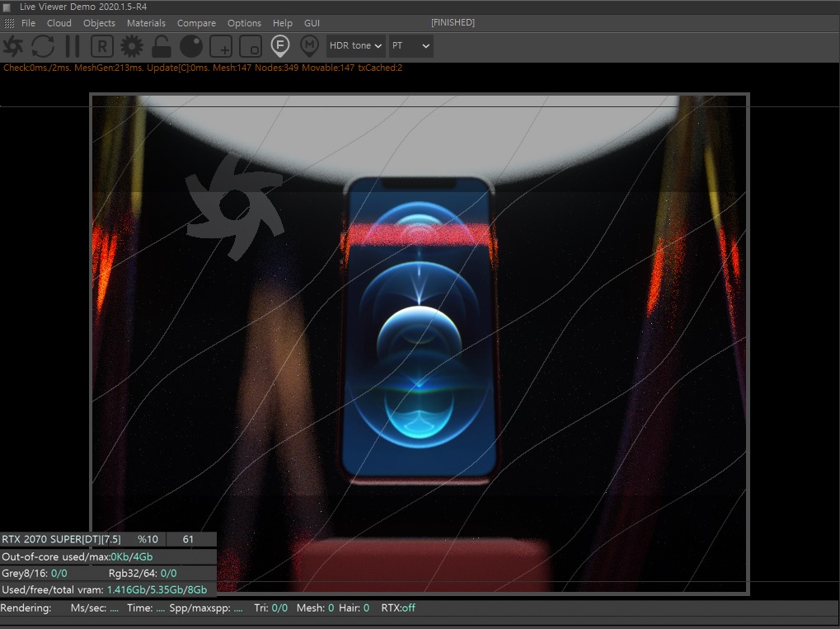The image size is (840, 629).
Task: Pause rendering with the pause bars icon
Action: 73,46
